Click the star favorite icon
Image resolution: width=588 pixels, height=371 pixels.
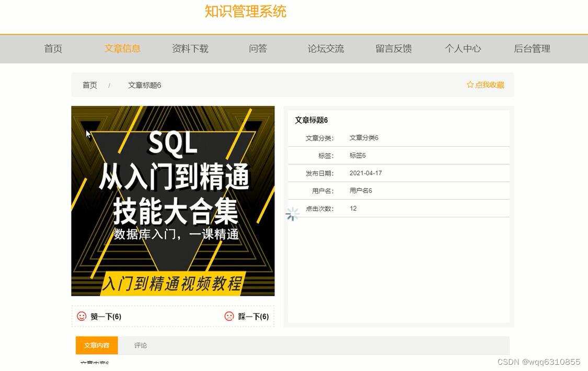(x=470, y=85)
